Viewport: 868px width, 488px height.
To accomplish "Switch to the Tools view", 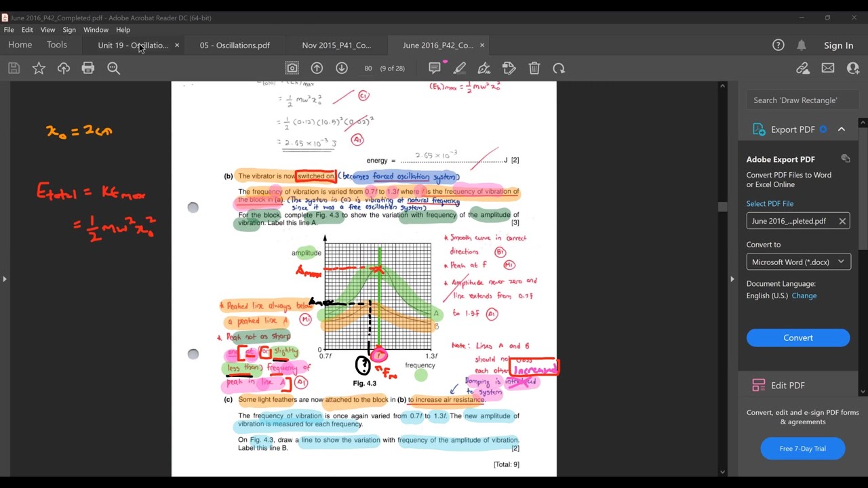I will (57, 45).
